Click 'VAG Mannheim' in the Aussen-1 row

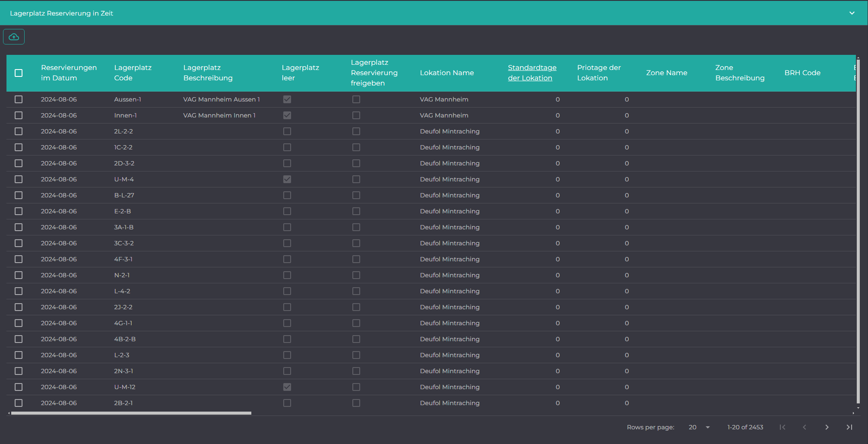coord(444,99)
